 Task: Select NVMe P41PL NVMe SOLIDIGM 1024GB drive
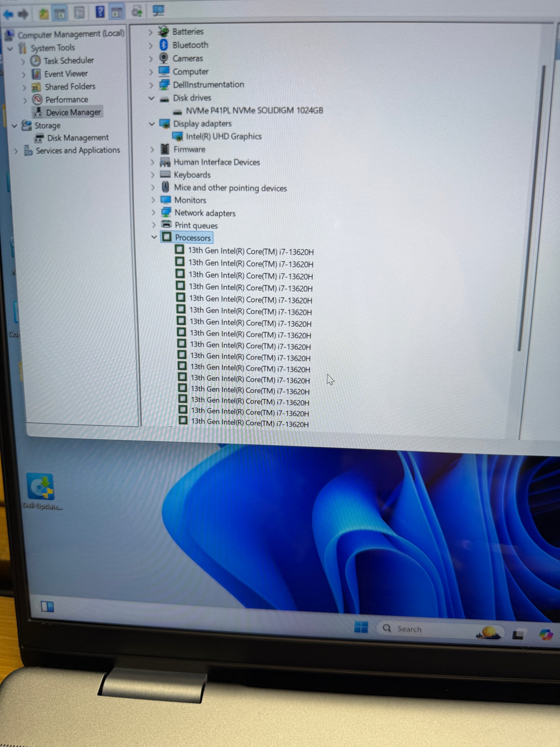coord(254,110)
